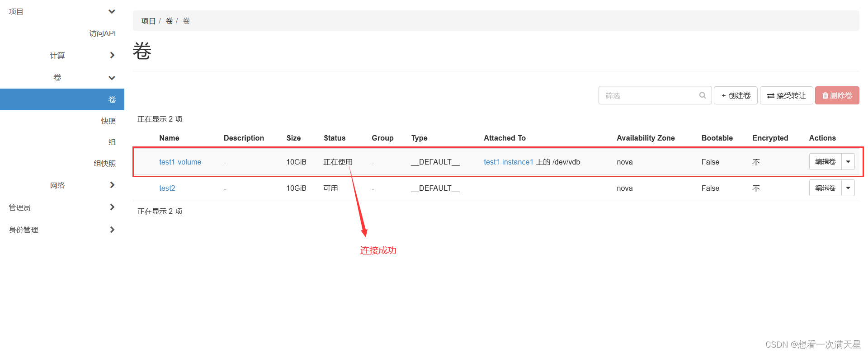868x353 pixels.
Task: Expand the 计算 sidebar section
Action: click(x=112, y=55)
